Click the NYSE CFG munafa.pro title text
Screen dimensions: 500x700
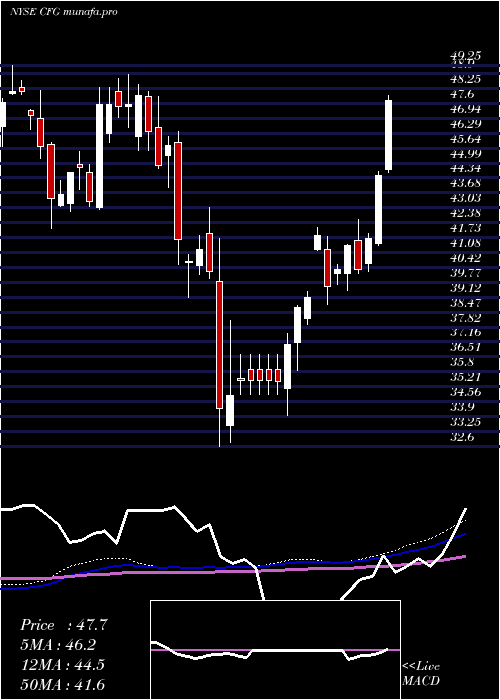coord(63,12)
